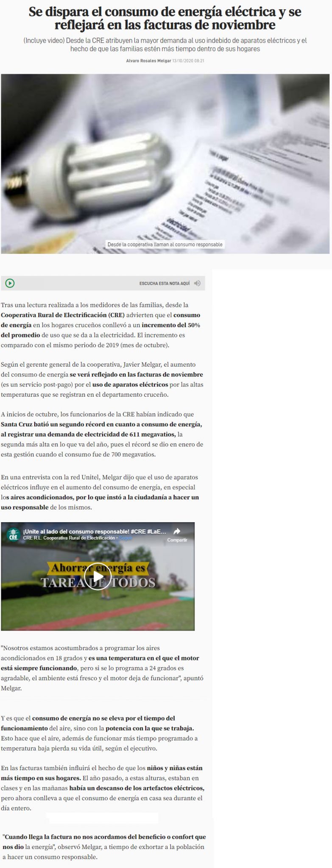Click the image caption about consumo responsable
This screenshot has width=332, height=868.
click(x=165, y=245)
